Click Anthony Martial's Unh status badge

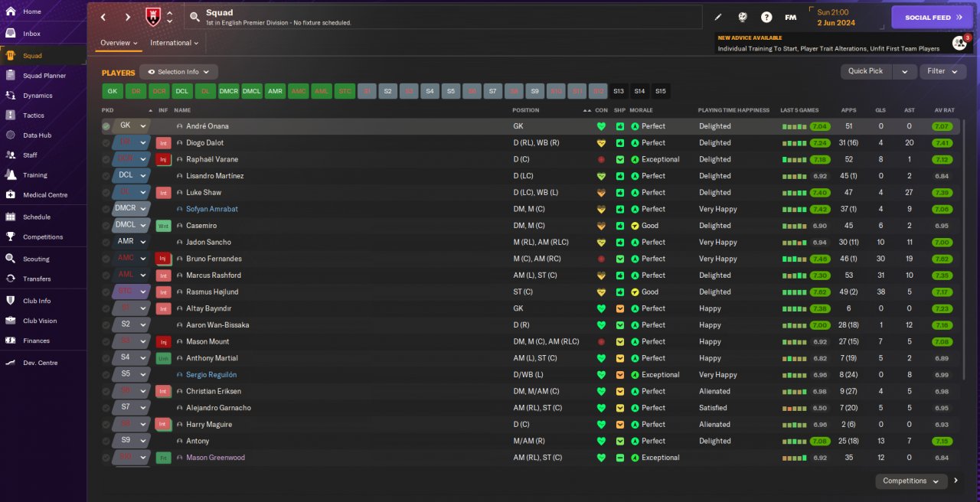coord(163,358)
